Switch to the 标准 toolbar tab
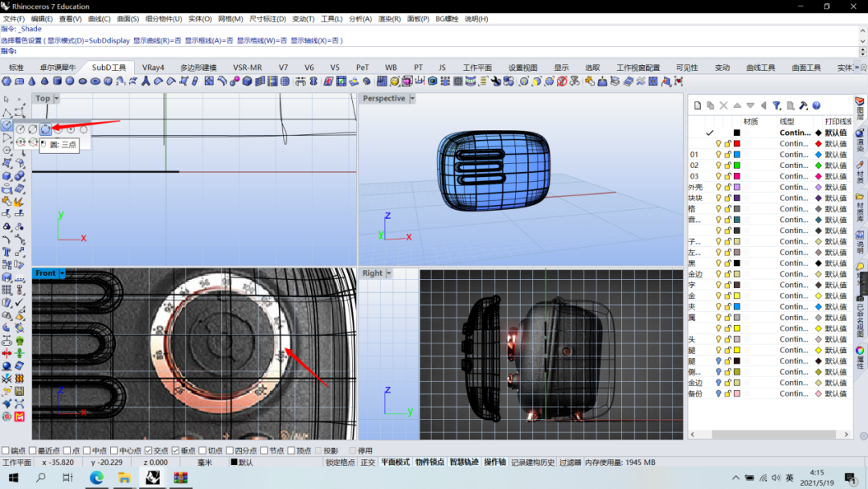This screenshot has height=489, width=868. coord(16,68)
